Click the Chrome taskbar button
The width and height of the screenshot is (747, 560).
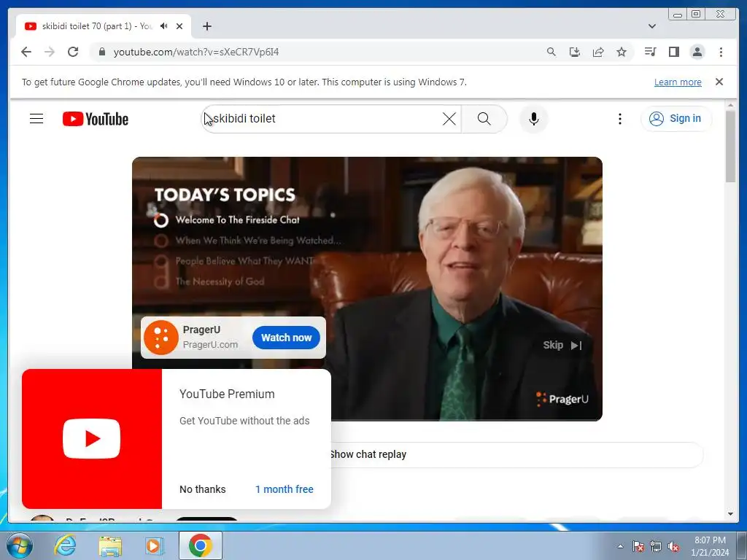point(200,545)
